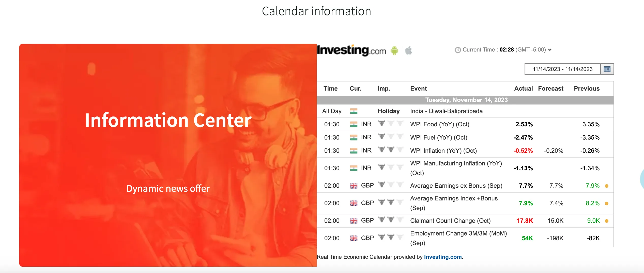Click the clock icon beside Current Time
This screenshot has height=273, width=644.
tap(458, 50)
